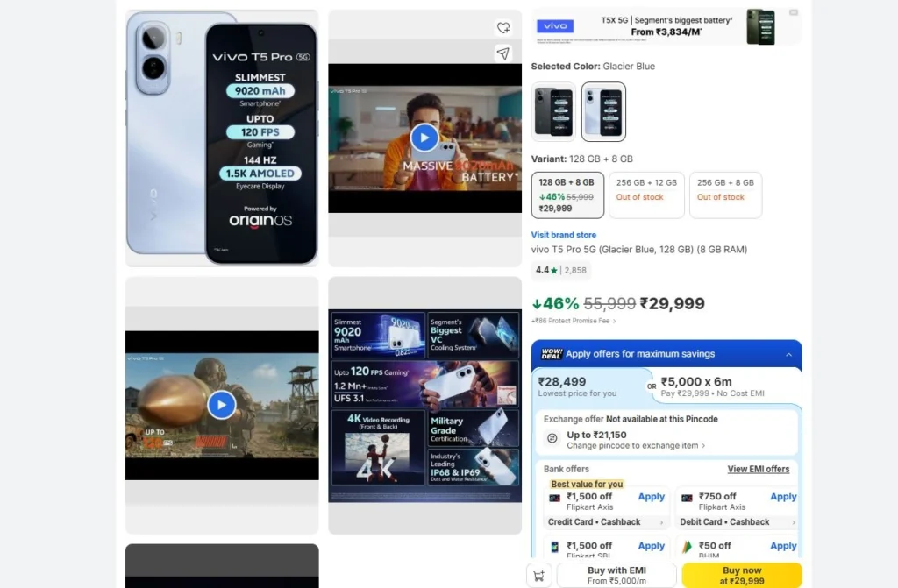The image size is (898, 588).
Task: Click the exchange offer circular icon
Action: (x=552, y=438)
